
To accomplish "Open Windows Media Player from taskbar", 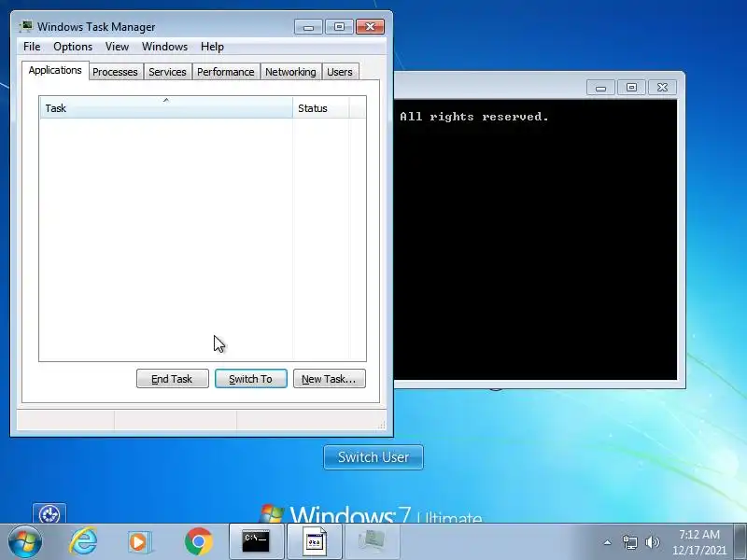I will click(x=139, y=542).
